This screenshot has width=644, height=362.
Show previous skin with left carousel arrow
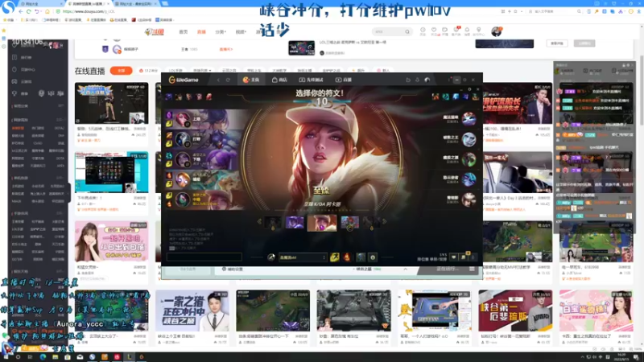click(x=259, y=222)
